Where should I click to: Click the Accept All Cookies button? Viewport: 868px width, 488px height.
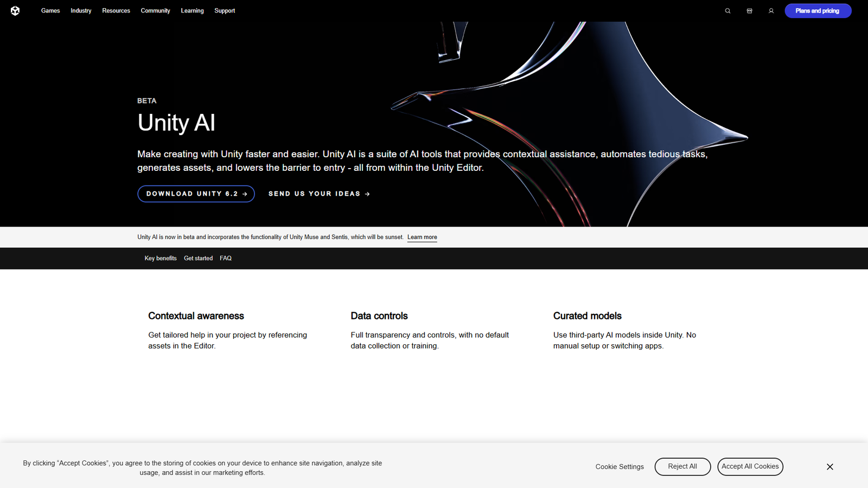(x=750, y=467)
